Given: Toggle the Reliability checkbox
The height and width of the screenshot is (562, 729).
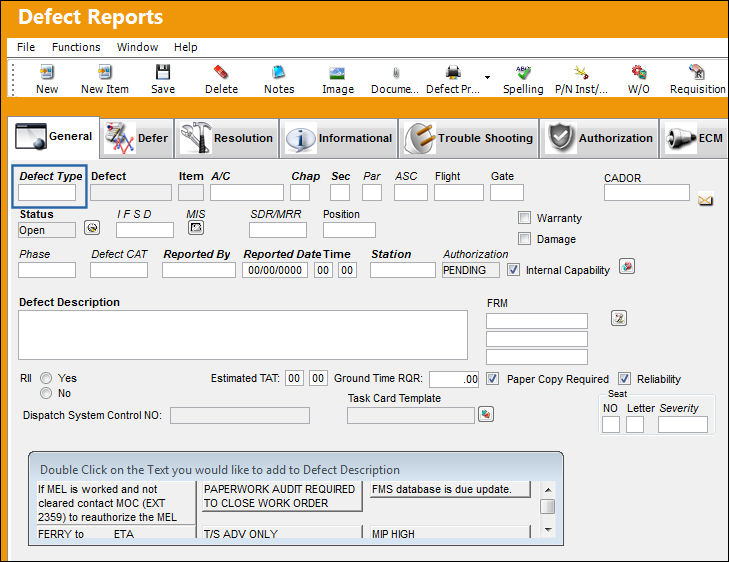Looking at the screenshot, I should pyautogui.click(x=624, y=378).
